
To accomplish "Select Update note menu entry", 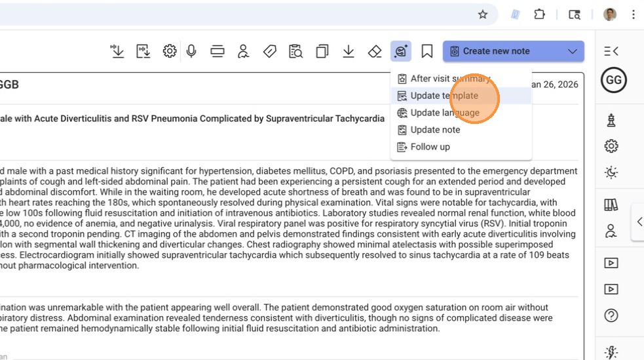I will (461, 130).
